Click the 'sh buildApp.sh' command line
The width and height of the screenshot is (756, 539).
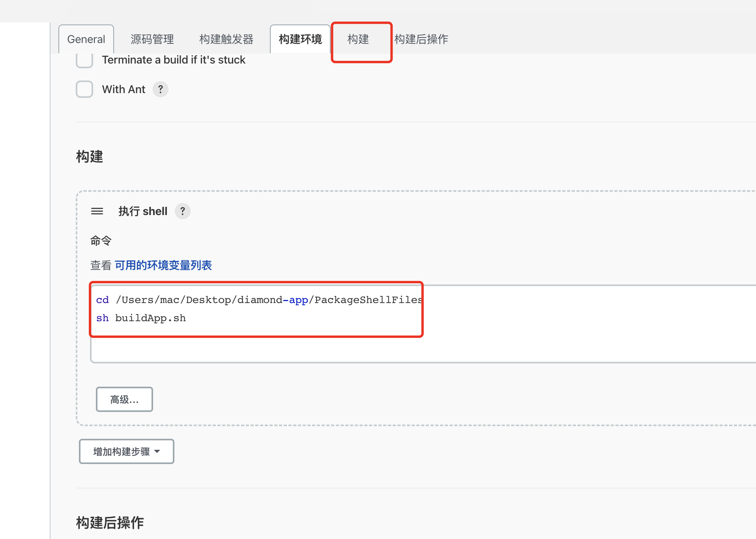(141, 318)
